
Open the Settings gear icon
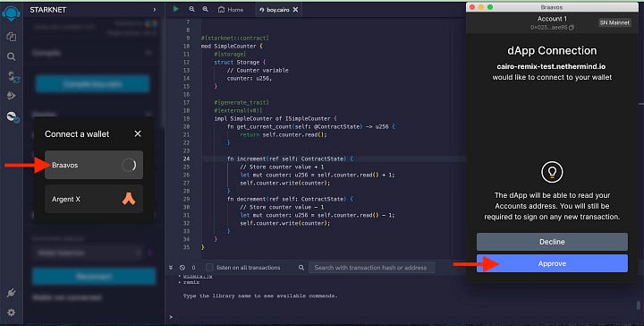[12, 313]
